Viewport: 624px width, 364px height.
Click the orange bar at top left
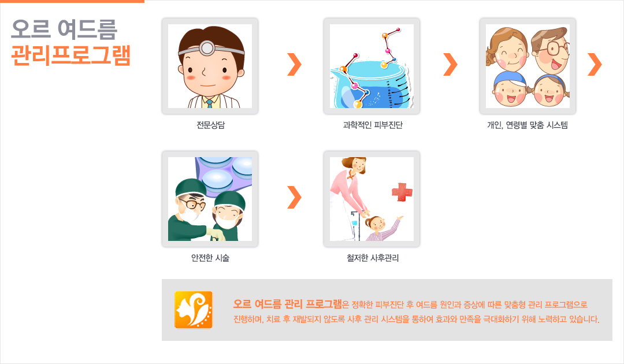(x=72, y=1)
